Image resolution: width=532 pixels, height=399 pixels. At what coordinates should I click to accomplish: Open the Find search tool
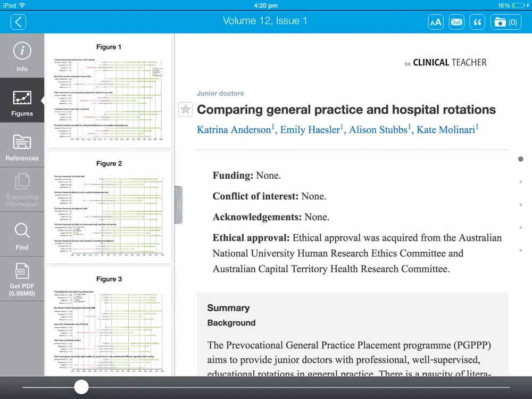(22, 234)
